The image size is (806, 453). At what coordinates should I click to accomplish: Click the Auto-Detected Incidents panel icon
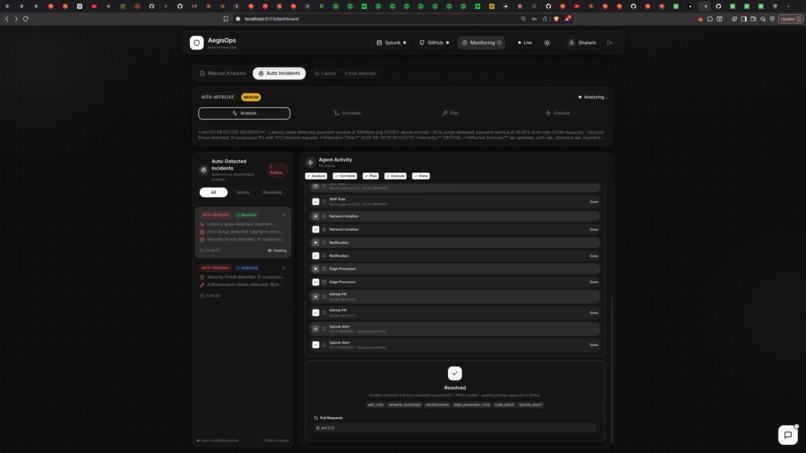coord(204,170)
